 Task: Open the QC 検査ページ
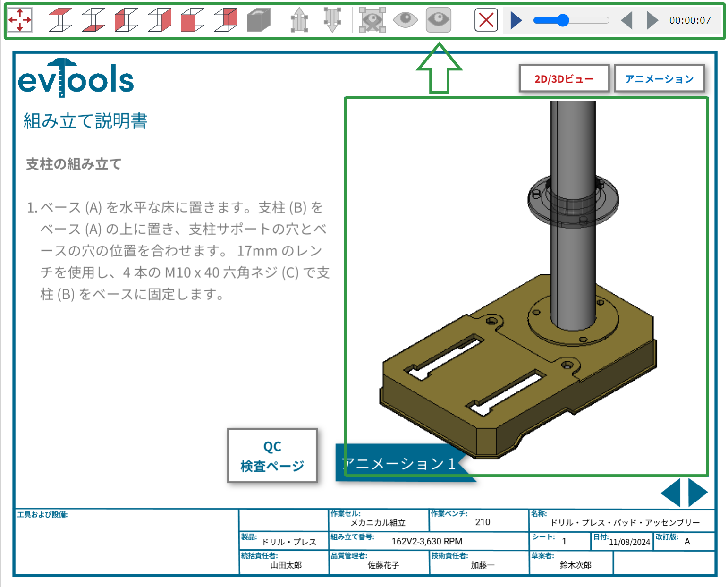(x=272, y=456)
